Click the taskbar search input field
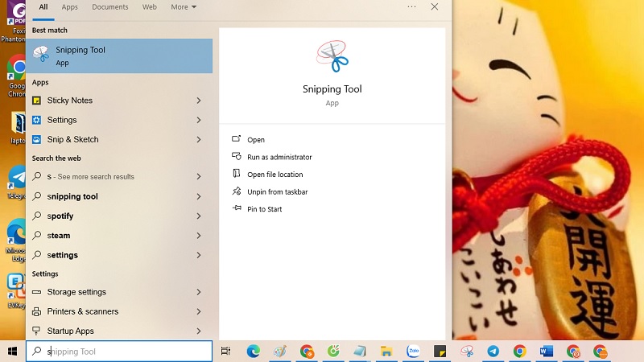This screenshot has height=362, width=644. (119, 352)
